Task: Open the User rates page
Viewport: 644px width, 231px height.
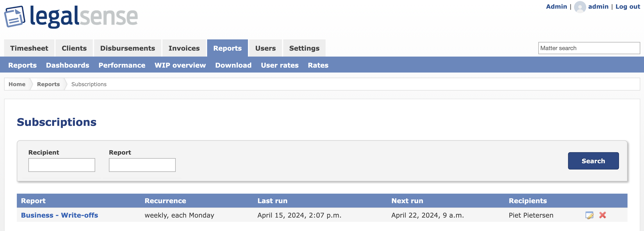Action: point(280,65)
